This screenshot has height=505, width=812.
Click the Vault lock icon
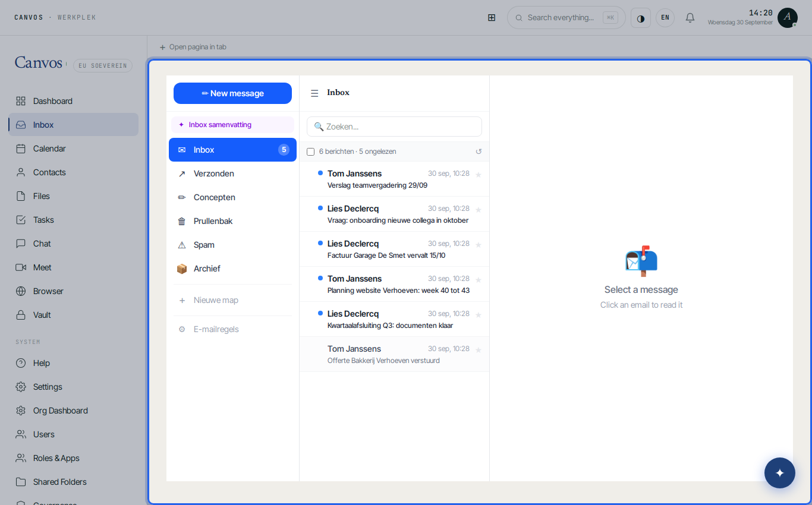pos(21,315)
